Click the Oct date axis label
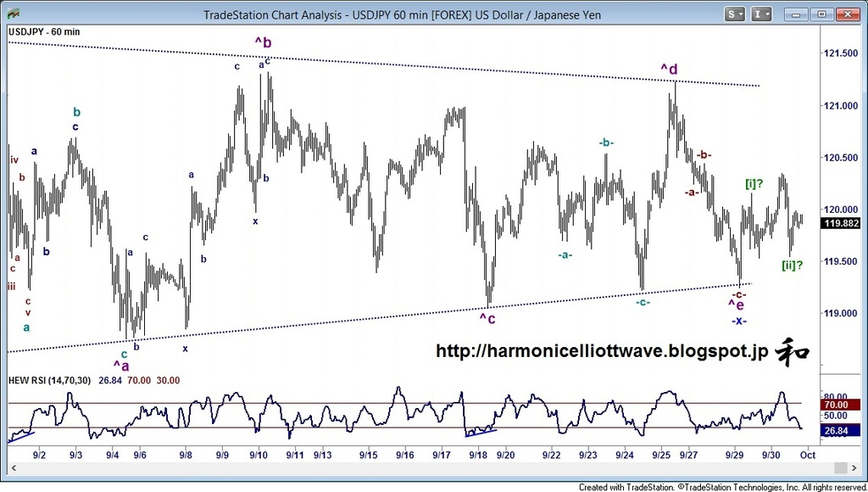The height and width of the screenshot is (492, 868). [x=808, y=455]
